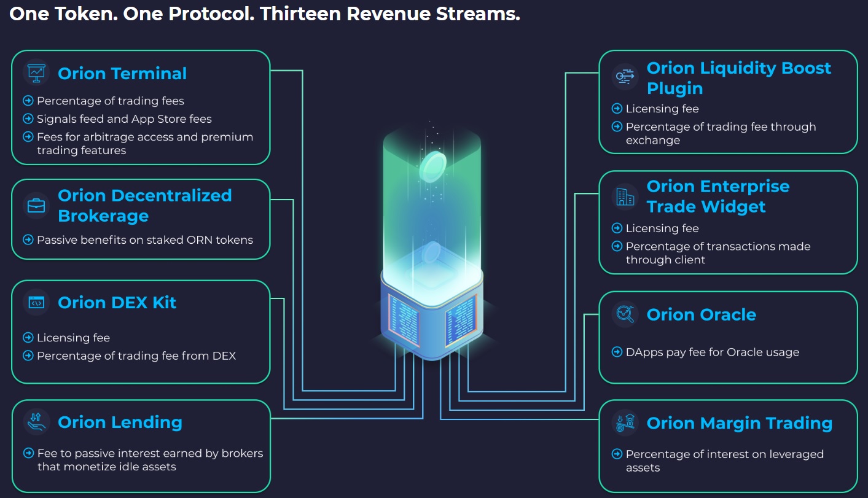
Task: Click arrow bullet beside 'Percentage of trading fees'
Action: click(28, 101)
